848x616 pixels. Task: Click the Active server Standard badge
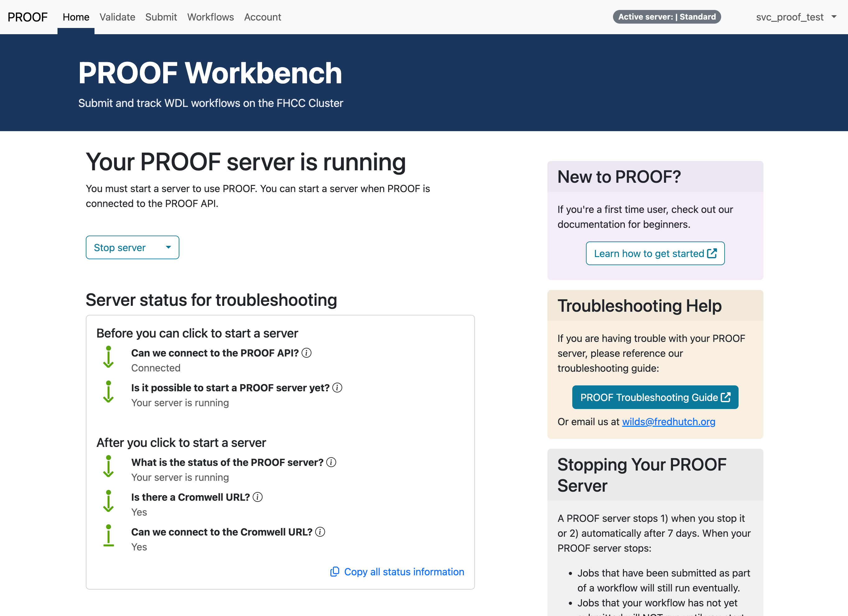pyautogui.click(x=667, y=17)
